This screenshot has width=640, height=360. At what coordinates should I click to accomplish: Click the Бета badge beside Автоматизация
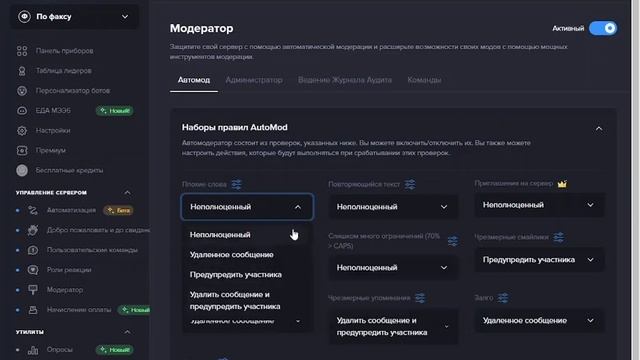[118, 210]
